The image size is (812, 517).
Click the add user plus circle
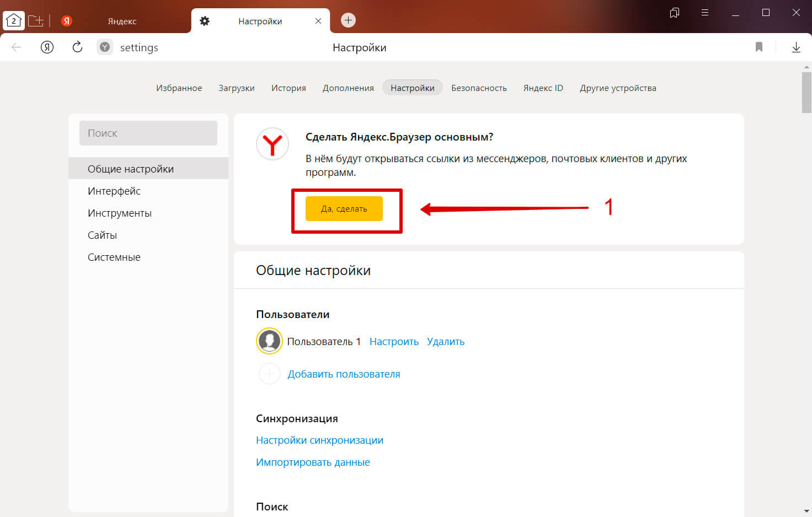(x=269, y=374)
